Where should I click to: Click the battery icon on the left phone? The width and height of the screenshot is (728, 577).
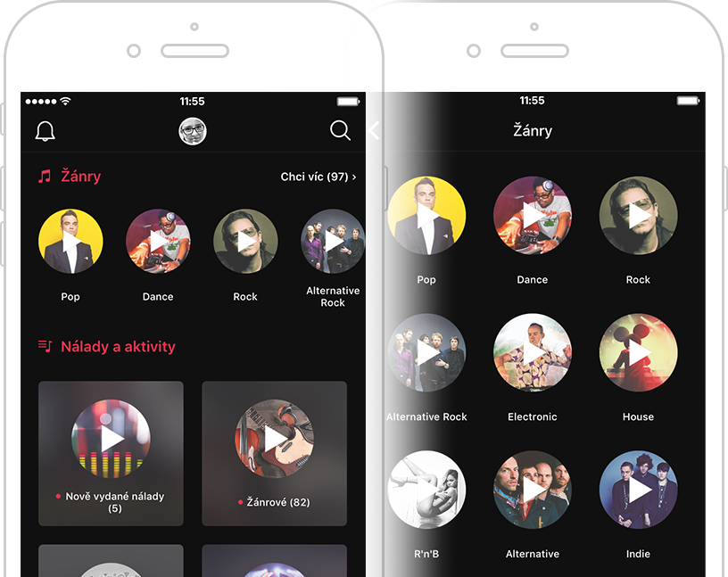(348, 101)
